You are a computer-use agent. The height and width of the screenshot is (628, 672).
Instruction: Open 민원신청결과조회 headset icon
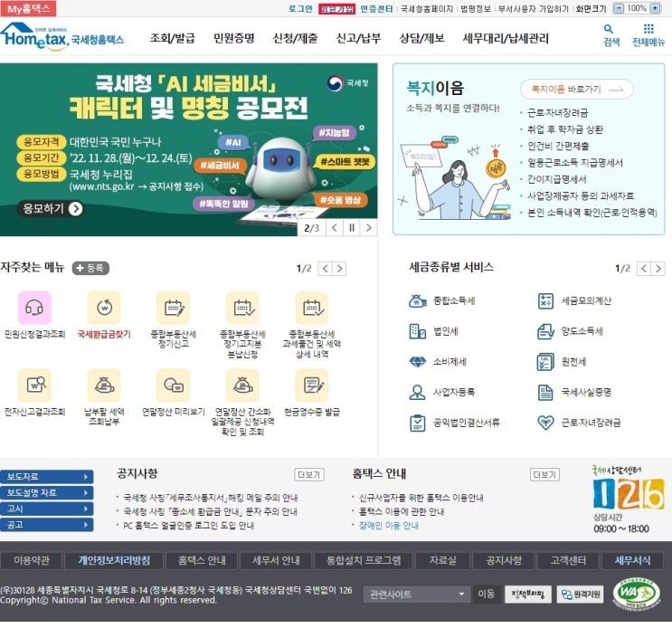pos(34,308)
